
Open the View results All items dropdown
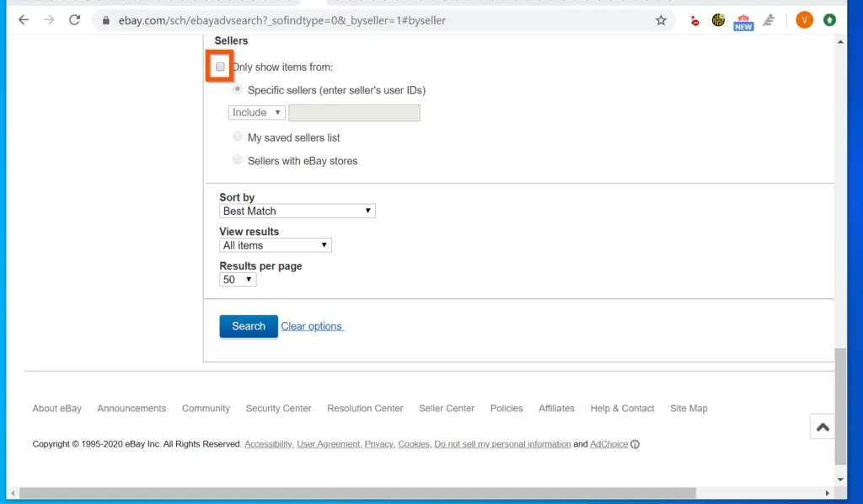click(276, 245)
